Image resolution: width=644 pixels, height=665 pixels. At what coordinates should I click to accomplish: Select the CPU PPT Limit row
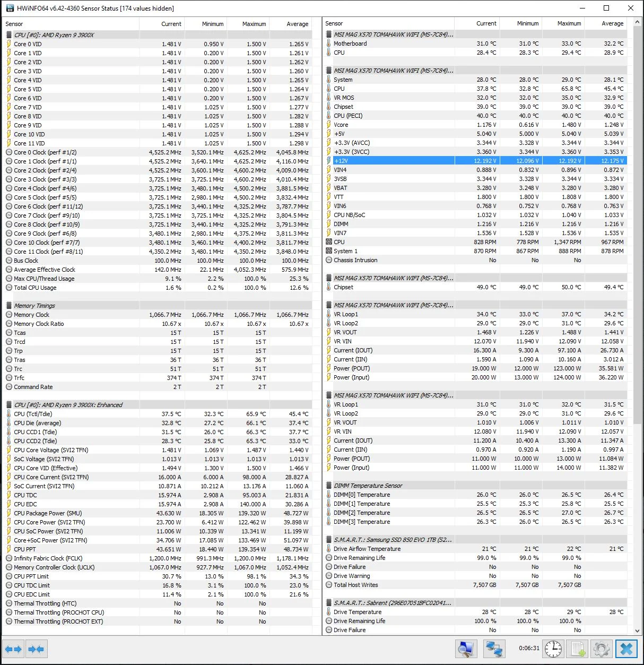[158, 576]
